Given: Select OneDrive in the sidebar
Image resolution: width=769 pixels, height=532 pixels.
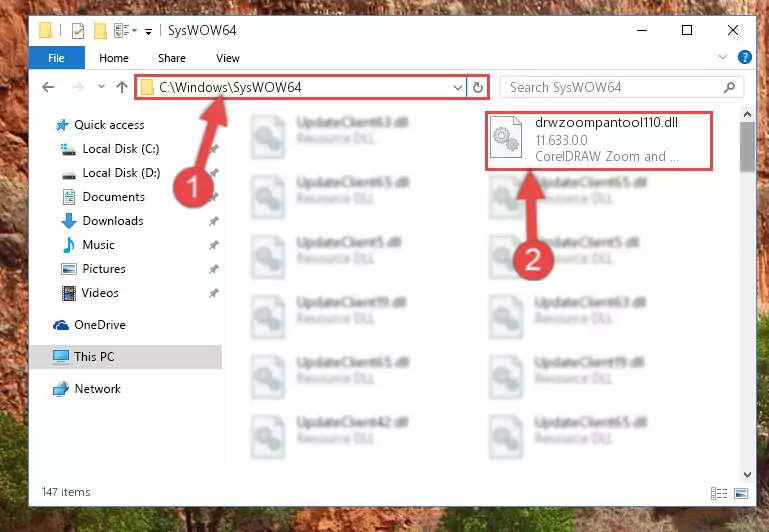Looking at the screenshot, I should click(100, 325).
